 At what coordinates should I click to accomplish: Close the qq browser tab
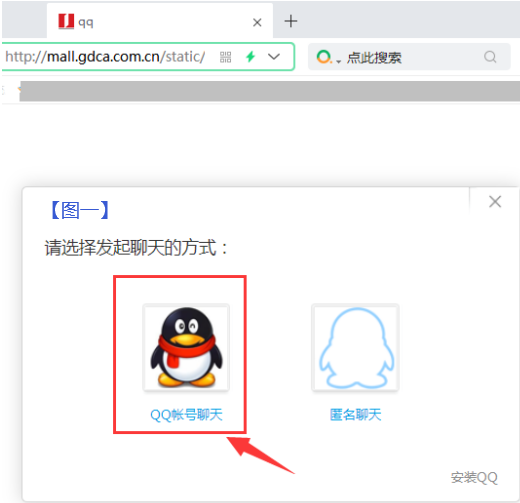coord(257,22)
